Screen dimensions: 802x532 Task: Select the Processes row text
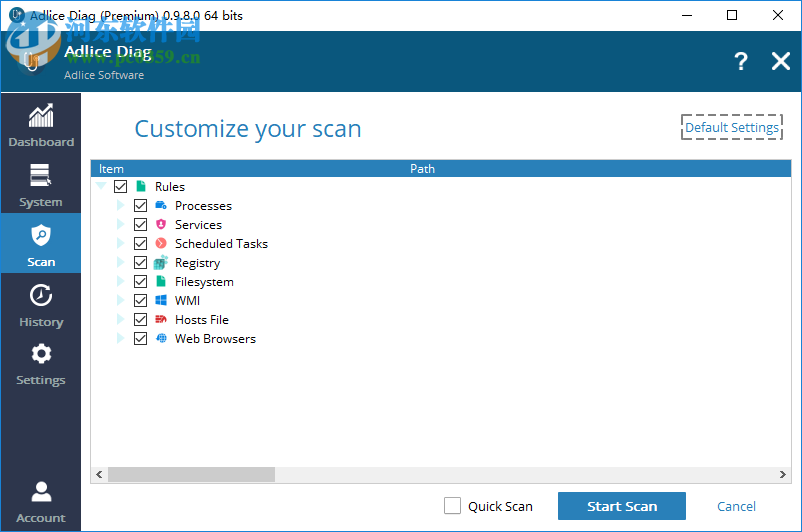[x=203, y=206]
